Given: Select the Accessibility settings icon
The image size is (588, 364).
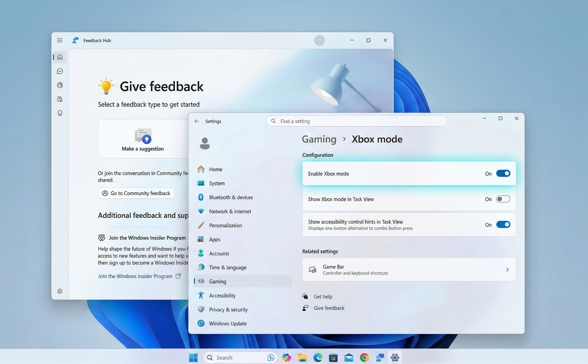Looking at the screenshot, I should pos(201,295).
